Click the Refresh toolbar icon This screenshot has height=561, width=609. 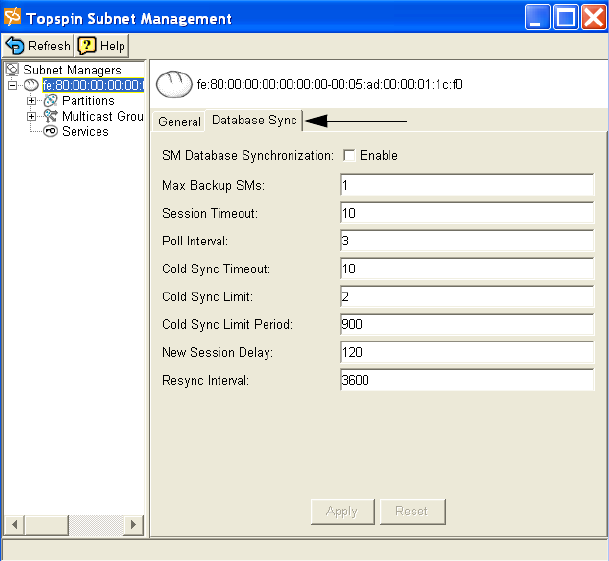pyautogui.click(x=15, y=46)
